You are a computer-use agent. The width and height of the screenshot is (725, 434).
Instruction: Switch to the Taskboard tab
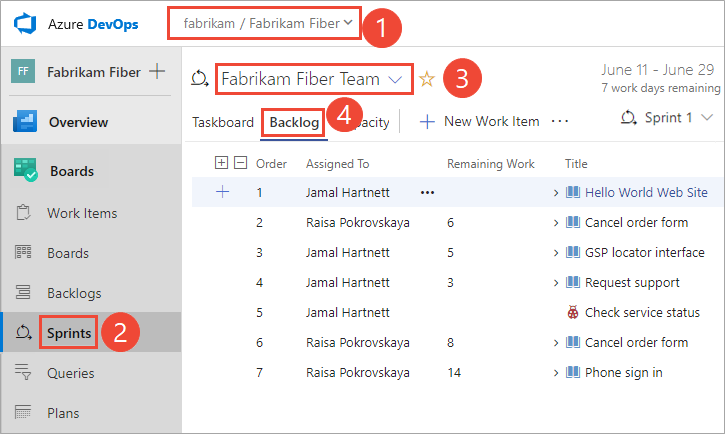click(x=223, y=122)
